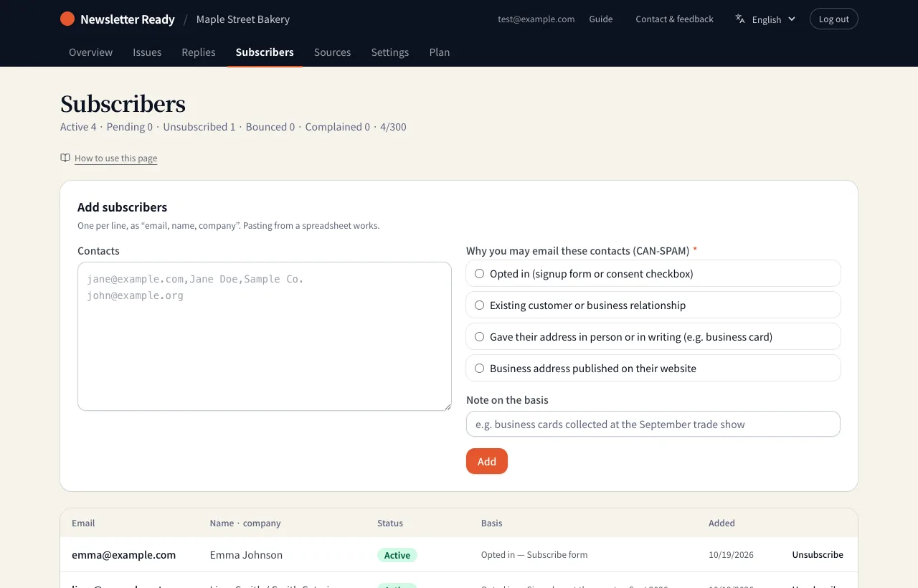Focus the Contacts text area
The height and width of the screenshot is (588, 918).
[265, 336]
